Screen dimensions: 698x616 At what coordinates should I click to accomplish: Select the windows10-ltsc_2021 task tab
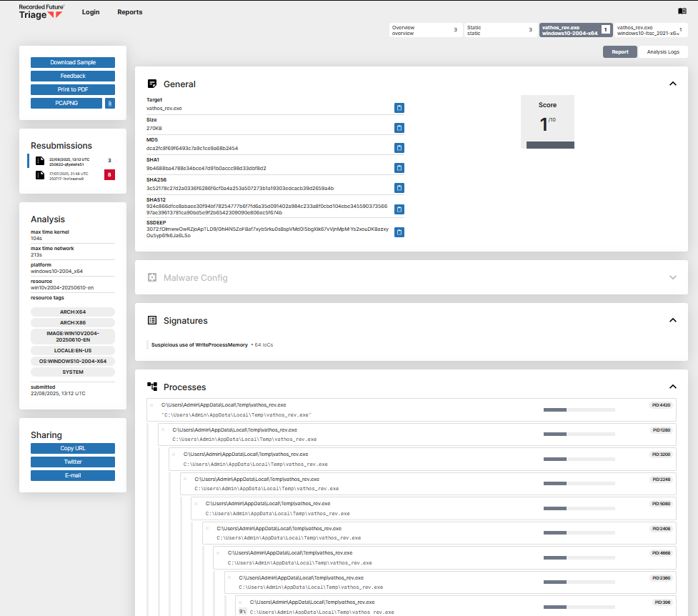[x=650, y=30]
